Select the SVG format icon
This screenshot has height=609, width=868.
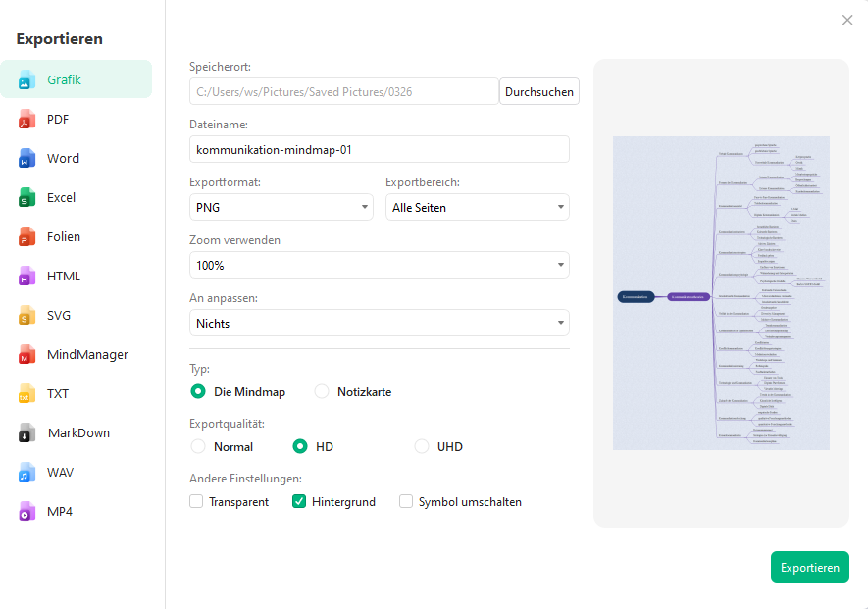pyautogui.click(x=26, y=316)
